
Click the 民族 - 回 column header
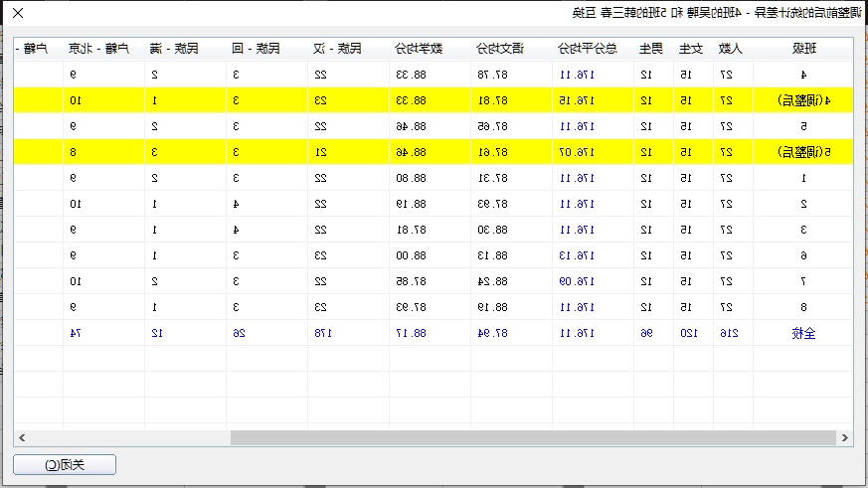point(266,49)
